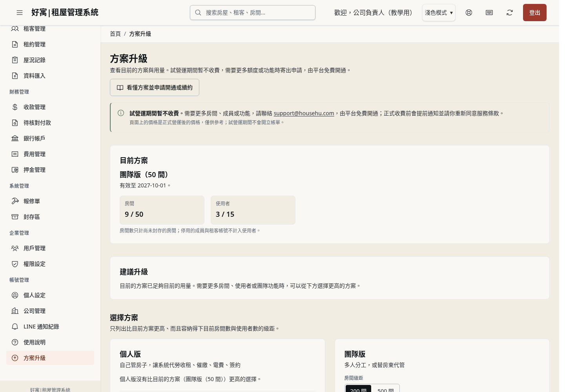Click the 看懂方案並申請開通或續約 button

[x=155, y=87]
